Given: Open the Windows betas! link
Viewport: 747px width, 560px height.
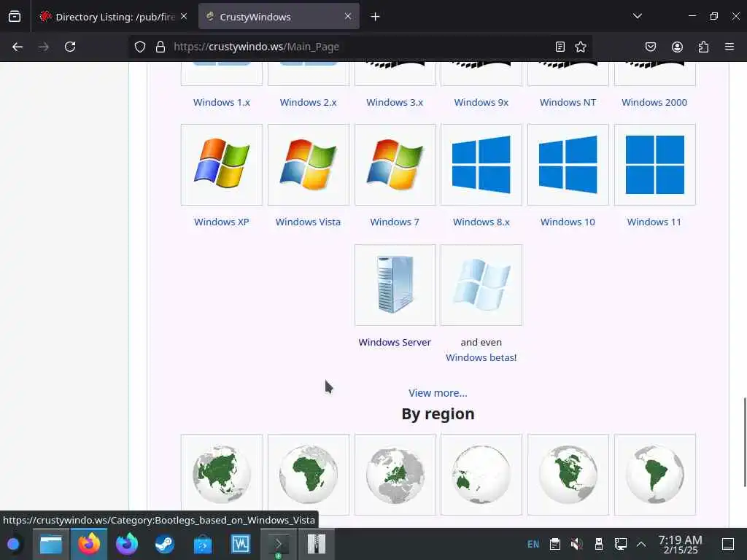Looking at the screenshot, I should tap(481, 357).
